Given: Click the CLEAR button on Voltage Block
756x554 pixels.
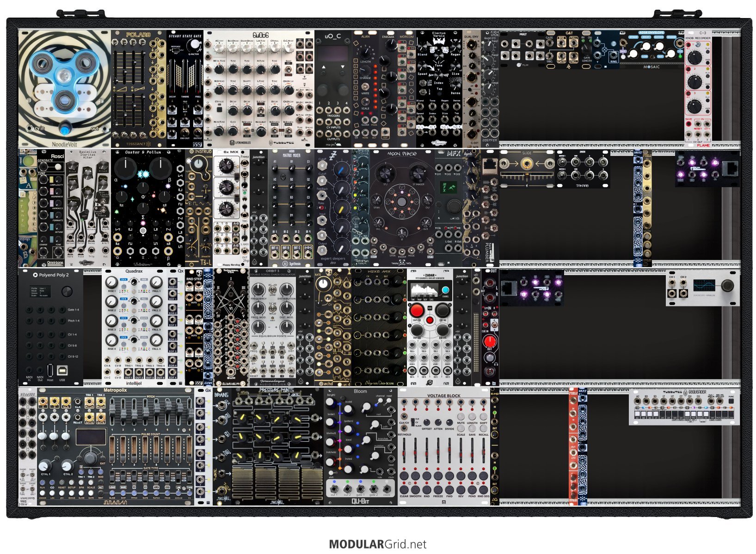Looking at the screenshot, I should point(404,490).
